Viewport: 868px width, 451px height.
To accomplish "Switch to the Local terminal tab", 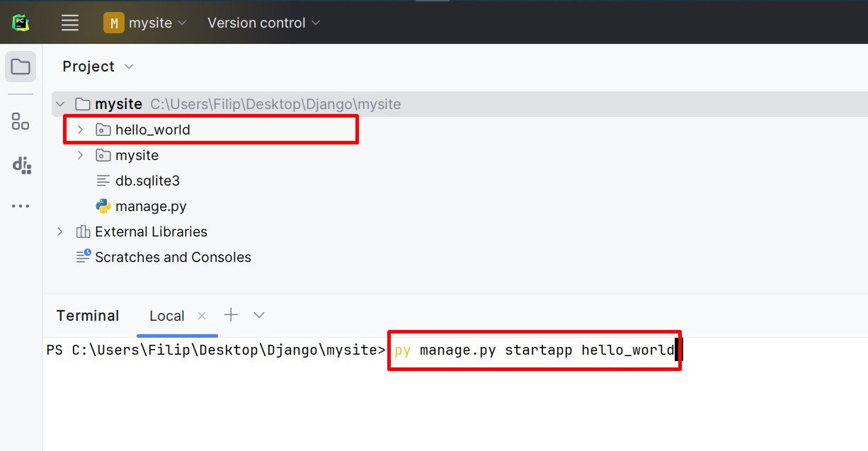I will pos(166,316).
